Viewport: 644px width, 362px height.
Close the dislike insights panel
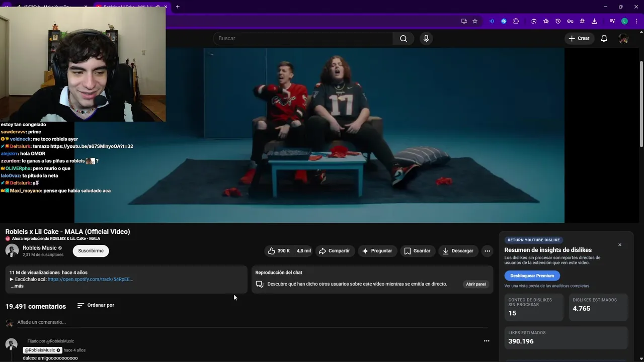pyautogui.click(x=620, y=245)
